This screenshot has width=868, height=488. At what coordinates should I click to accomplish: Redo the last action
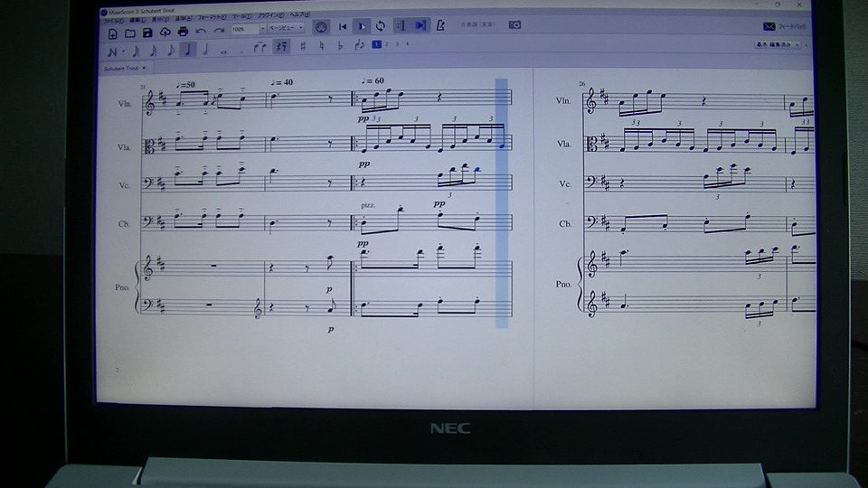click(219, 31)
